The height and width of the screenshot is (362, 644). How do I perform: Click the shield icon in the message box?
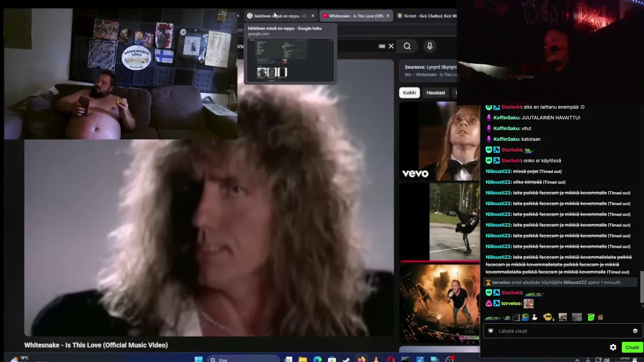[x=491, y=331]
